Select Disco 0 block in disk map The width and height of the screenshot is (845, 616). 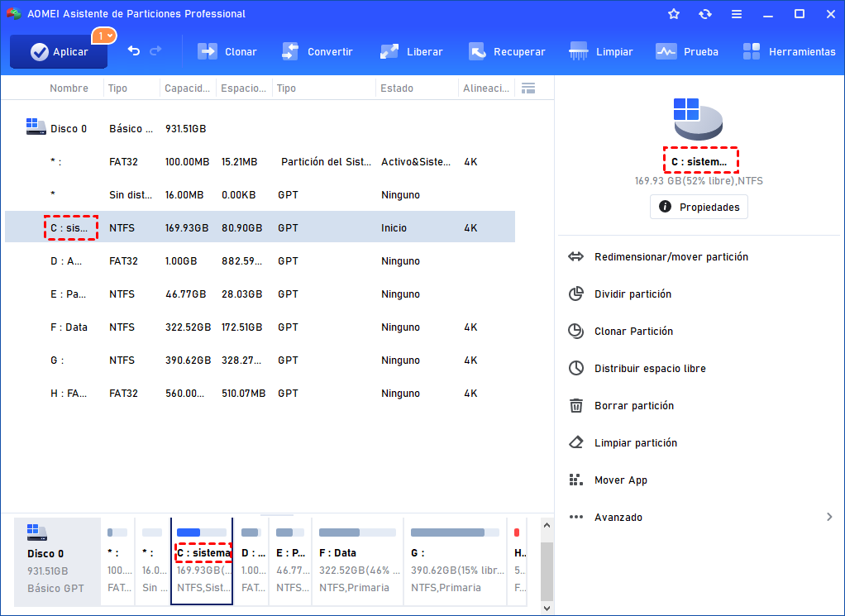coord(57,561)
